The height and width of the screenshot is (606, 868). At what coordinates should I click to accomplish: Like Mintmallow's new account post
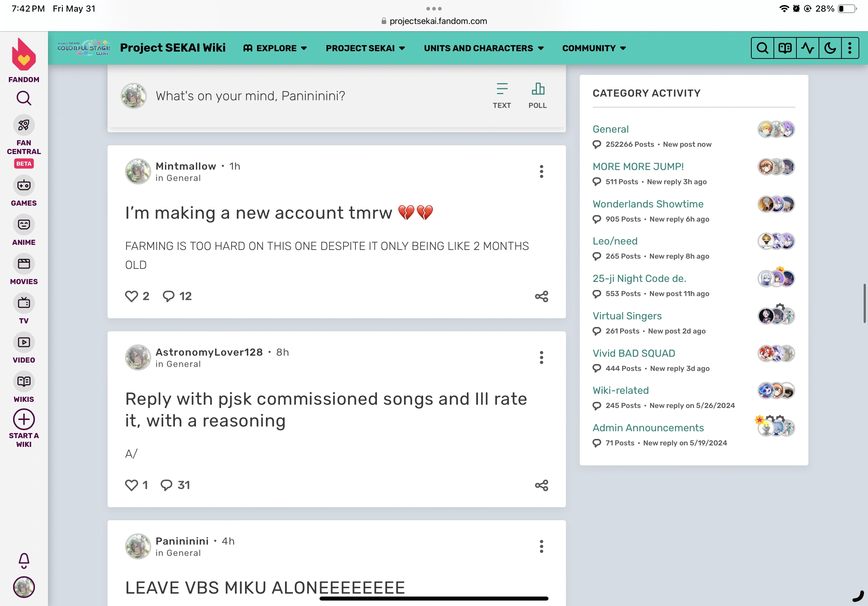(x=132, y=296)
